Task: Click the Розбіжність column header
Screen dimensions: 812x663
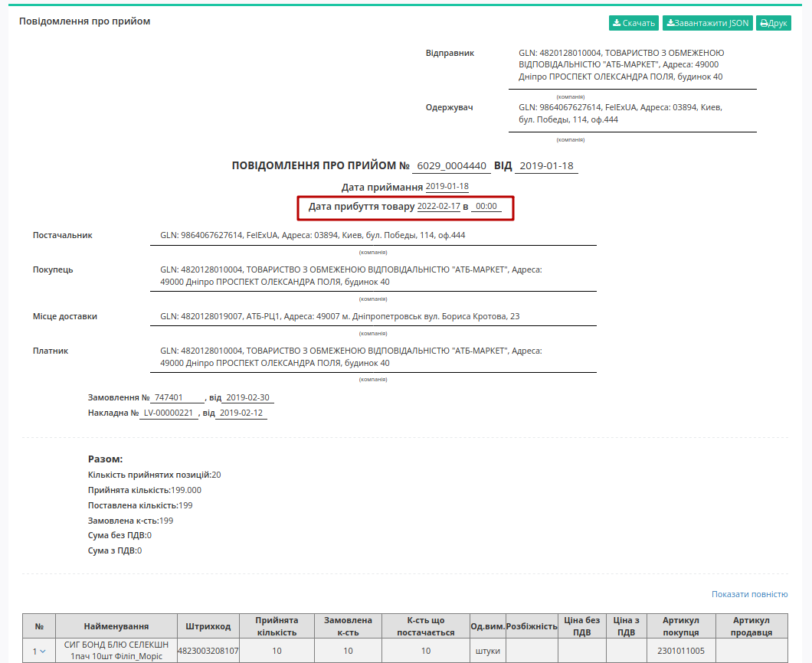Action: (x=532, y=626)
